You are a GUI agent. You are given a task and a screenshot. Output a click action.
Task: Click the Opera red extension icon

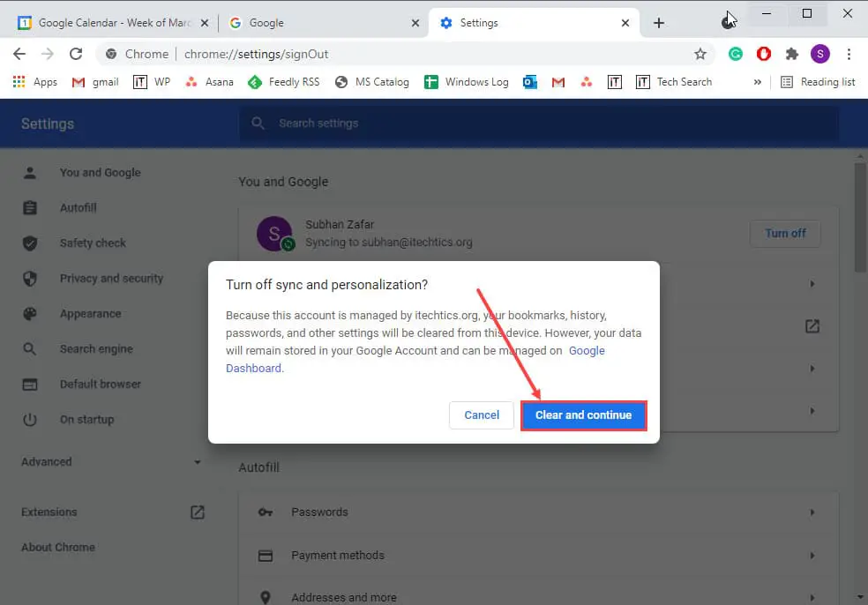(x=764, y=54)
